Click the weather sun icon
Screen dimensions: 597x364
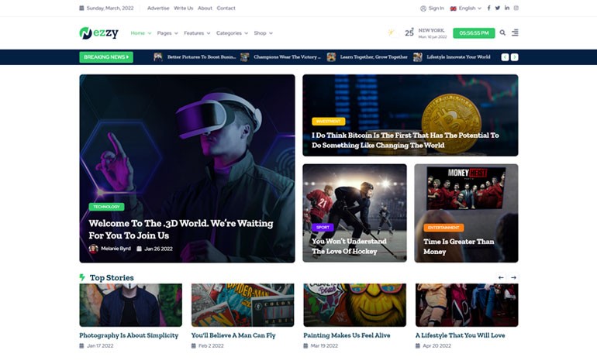(391, 33)
